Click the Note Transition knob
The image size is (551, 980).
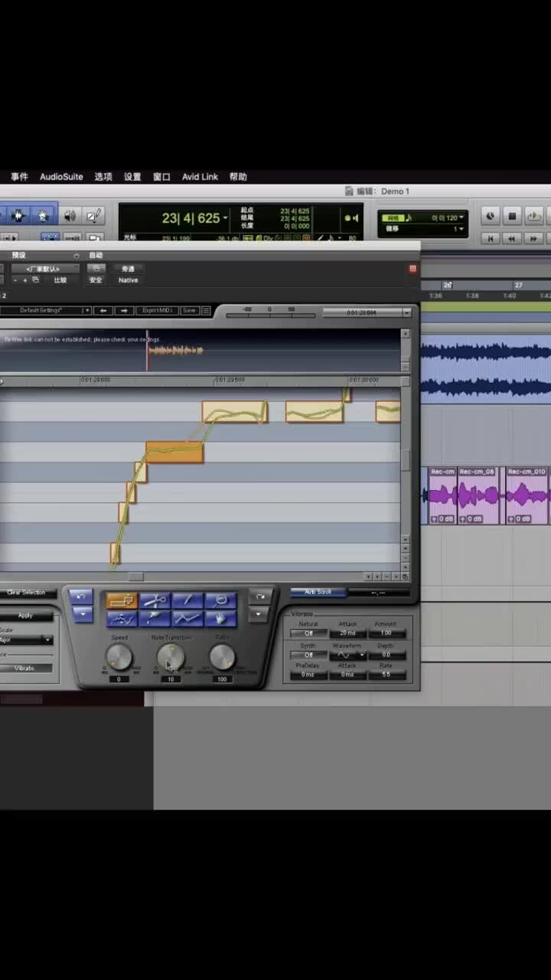click(x=171, y=657)
